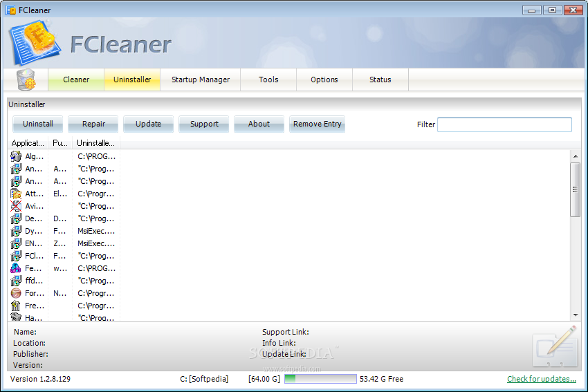Click the C: [Softpedia] drive label

click(x=204, y=379)
